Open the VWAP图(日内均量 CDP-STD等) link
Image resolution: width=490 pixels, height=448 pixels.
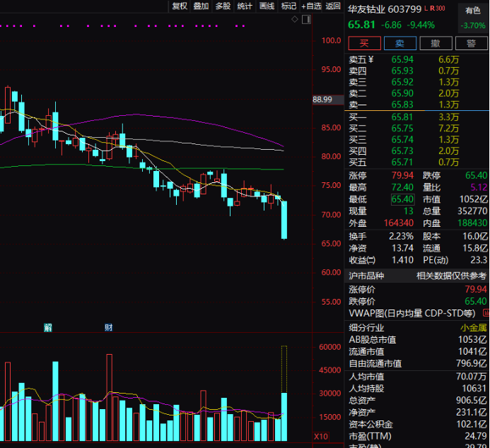412,313
